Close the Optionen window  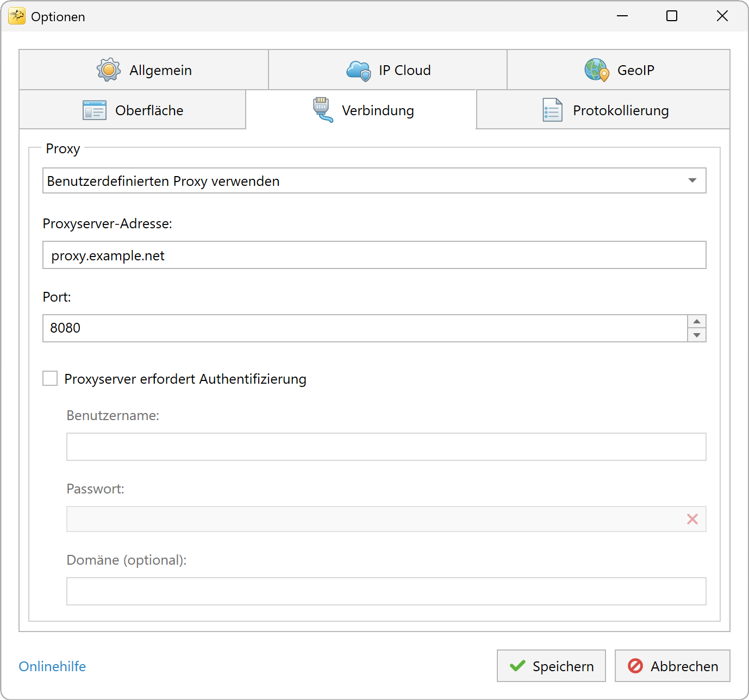coord(722,16)
